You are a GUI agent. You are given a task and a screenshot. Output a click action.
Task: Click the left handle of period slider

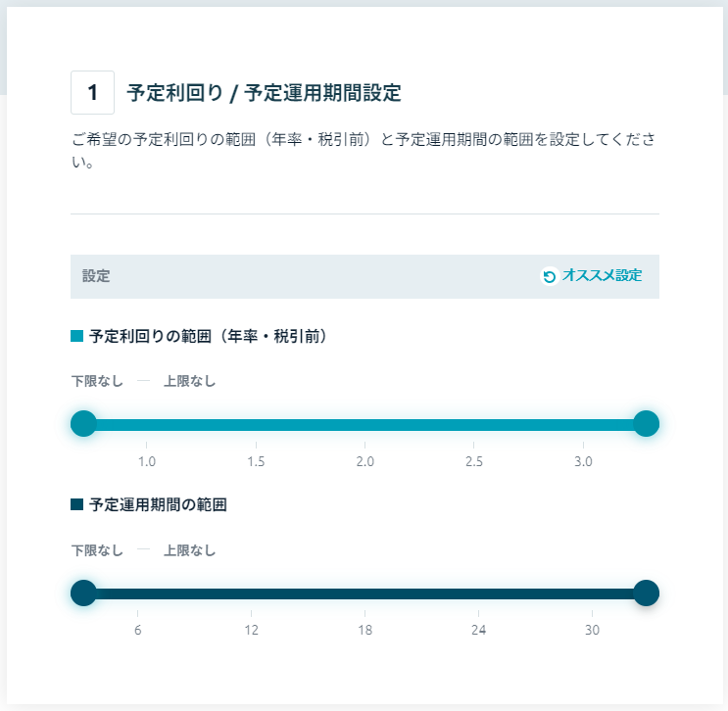[x=83, y=593]
